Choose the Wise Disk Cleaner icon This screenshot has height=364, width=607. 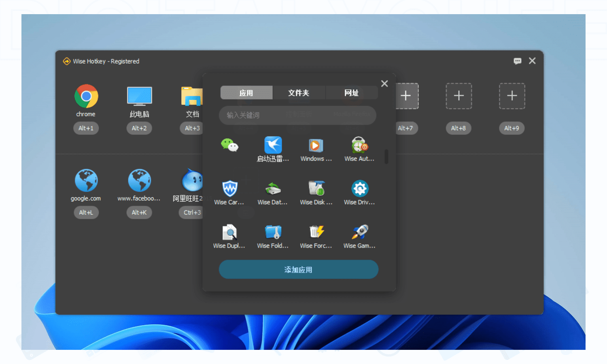[x=316, y=188]
